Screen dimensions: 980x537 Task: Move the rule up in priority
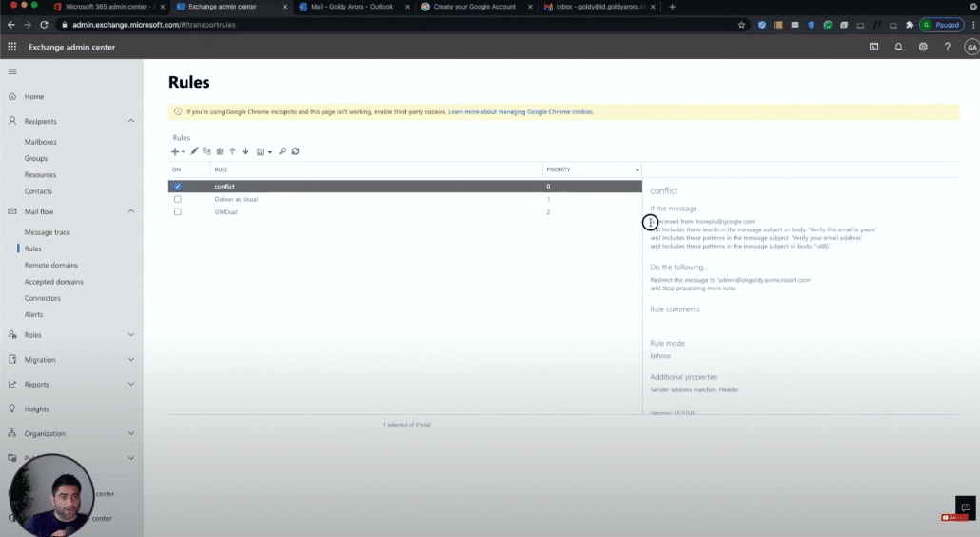coord(232,151)
